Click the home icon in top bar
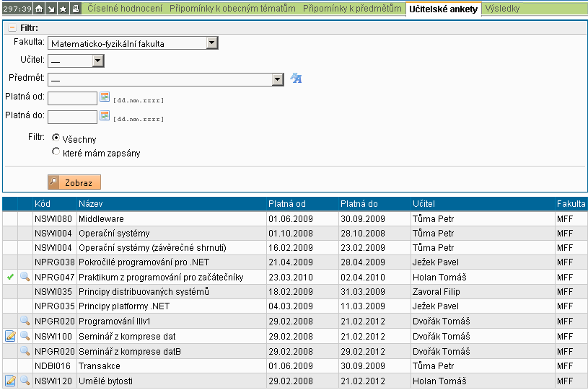 point(40,9)
